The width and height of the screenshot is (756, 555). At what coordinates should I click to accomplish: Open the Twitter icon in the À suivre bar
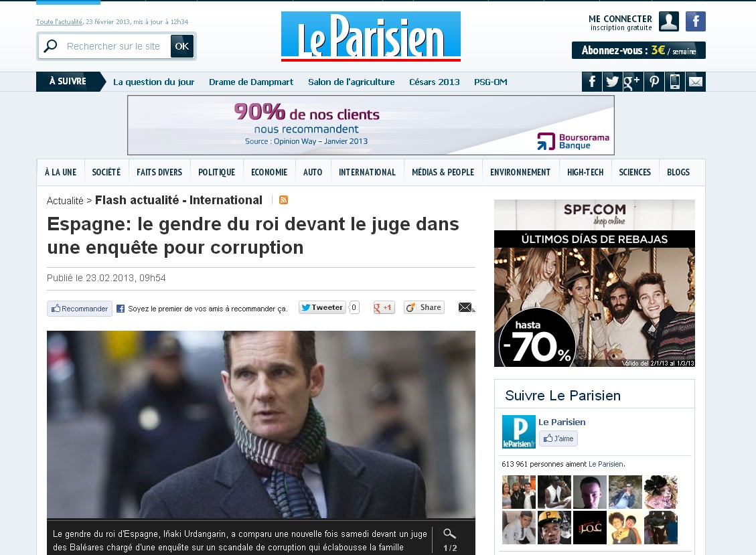(612, 82)
